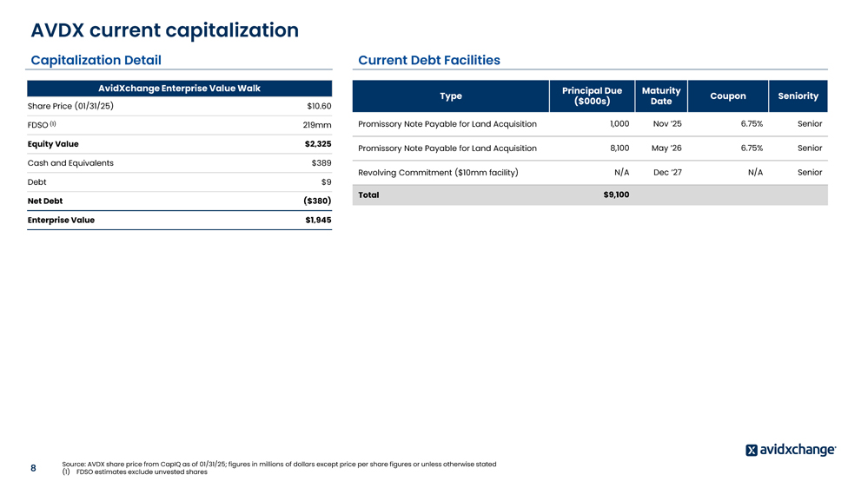
Task: Select the Share Price value $10.60
Action: pos(319,107)
